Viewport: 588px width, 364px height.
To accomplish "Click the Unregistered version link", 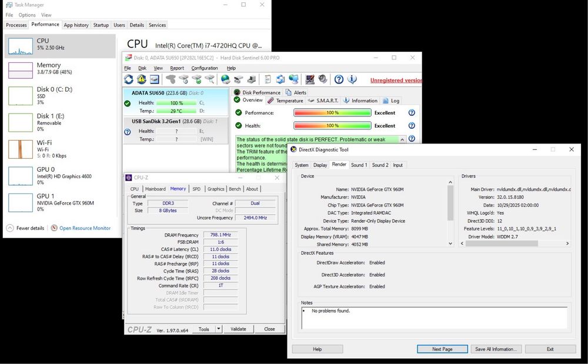I will click(x=396, y=80).
